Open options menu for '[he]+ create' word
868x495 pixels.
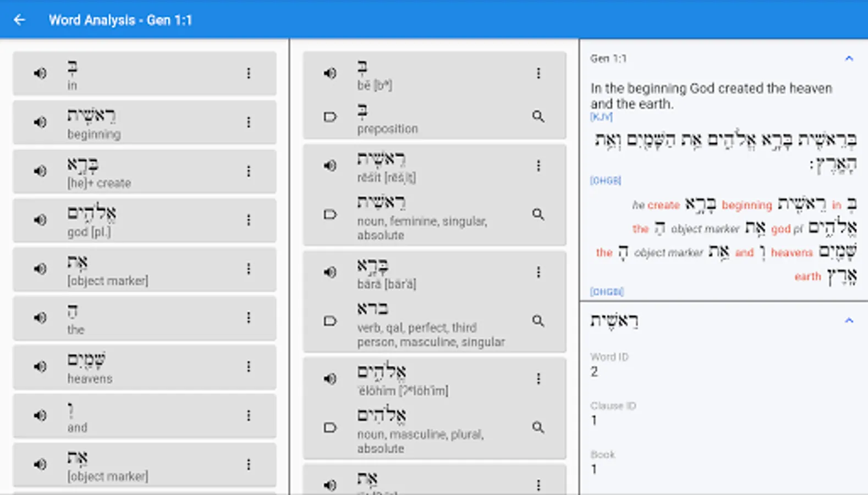coord(249,171)
